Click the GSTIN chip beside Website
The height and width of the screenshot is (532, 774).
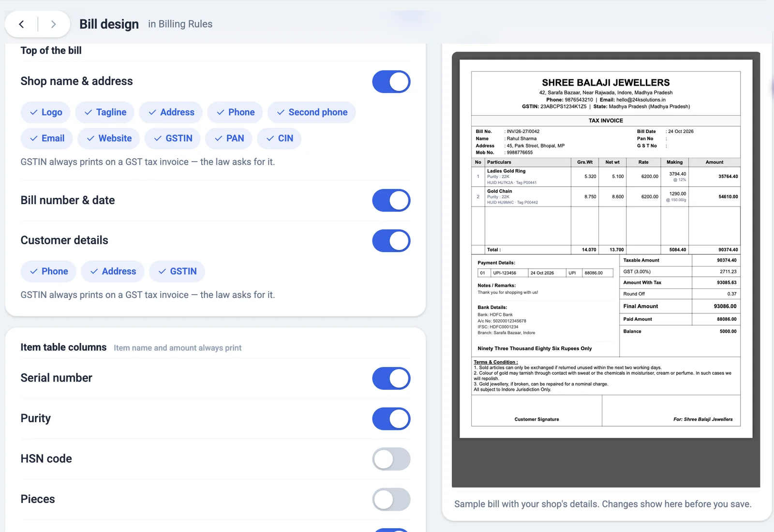[x=173, y=138]
